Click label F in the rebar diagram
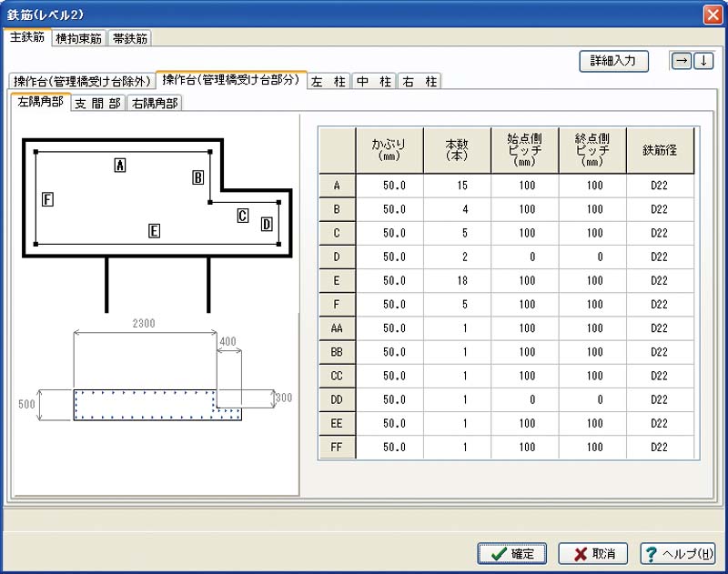 [x=47, y=199]
